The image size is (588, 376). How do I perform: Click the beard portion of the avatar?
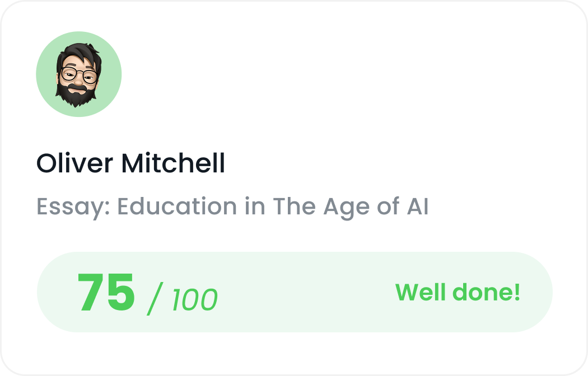[80, 95]
